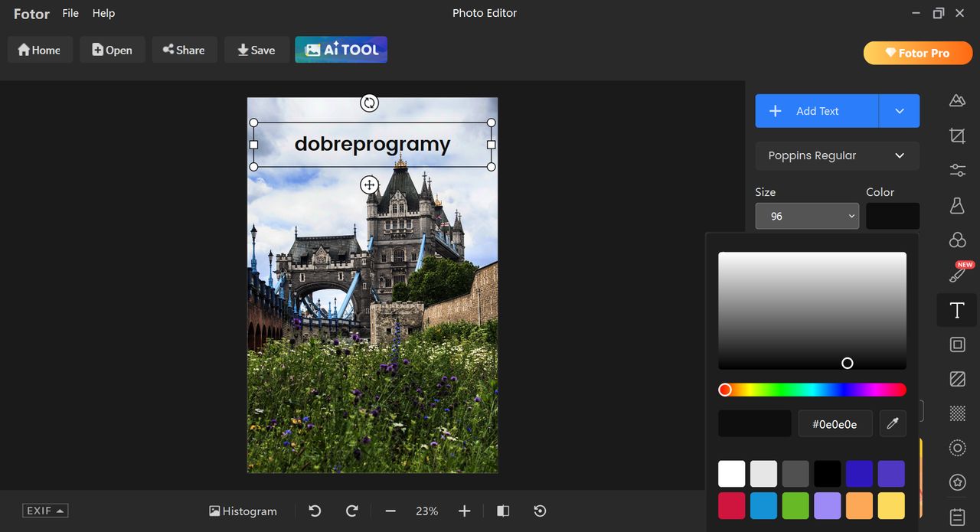Open the Effects flask tool
The image size is (980, 532).
tap(957, 205)
